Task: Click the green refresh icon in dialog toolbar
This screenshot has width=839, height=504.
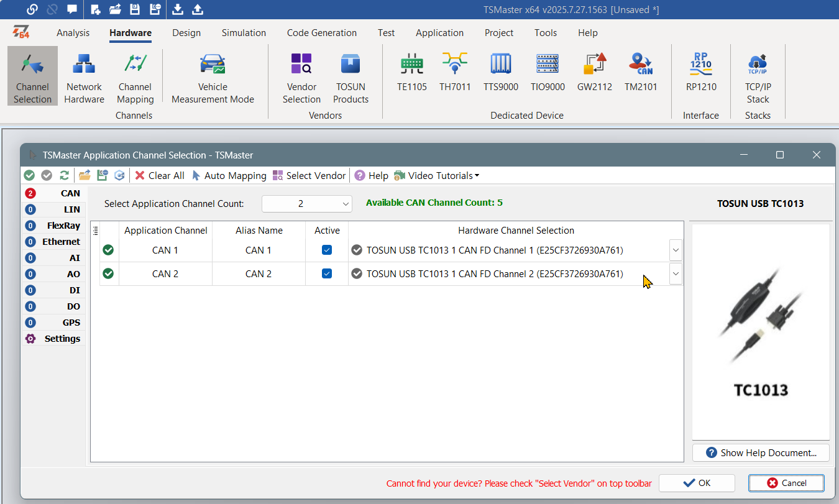Action: 64,175
